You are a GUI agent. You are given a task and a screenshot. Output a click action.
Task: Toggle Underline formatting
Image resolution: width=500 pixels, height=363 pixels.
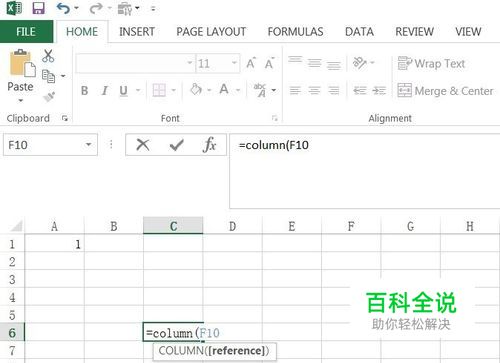[123, 90]
